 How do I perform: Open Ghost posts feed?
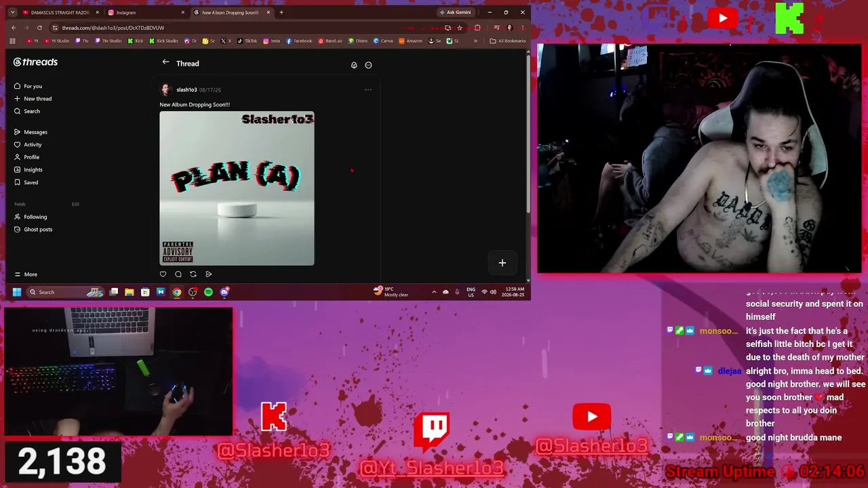(x=33, y=229)
